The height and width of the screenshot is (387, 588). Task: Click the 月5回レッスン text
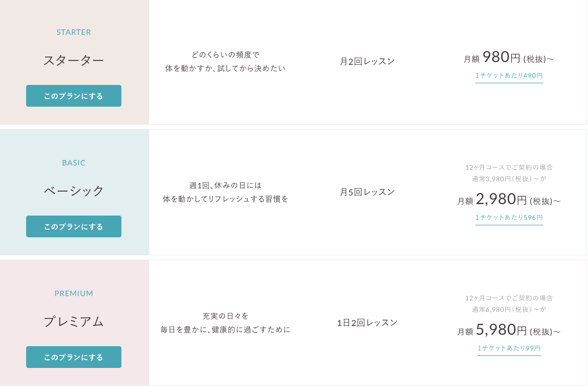(367, 192)
